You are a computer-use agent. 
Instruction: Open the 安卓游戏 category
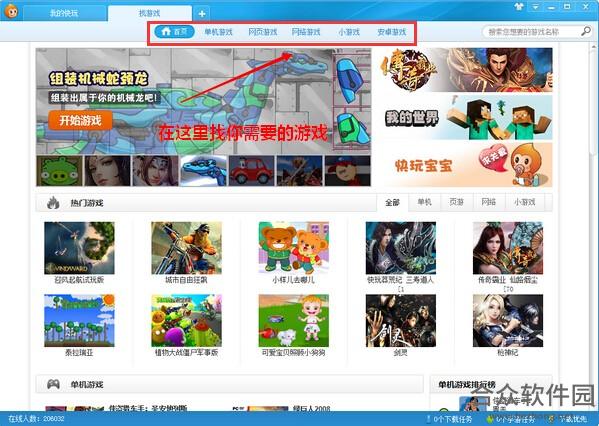pyautogui.click(x=392, y=32)
